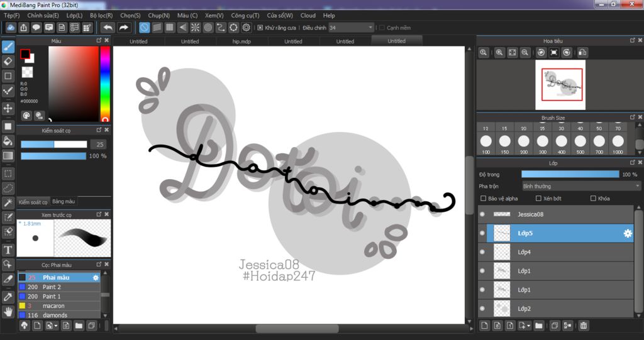644x340 pixels.
Task: Open the Tệp(F) menu
Action: click(x=12, y=15)
